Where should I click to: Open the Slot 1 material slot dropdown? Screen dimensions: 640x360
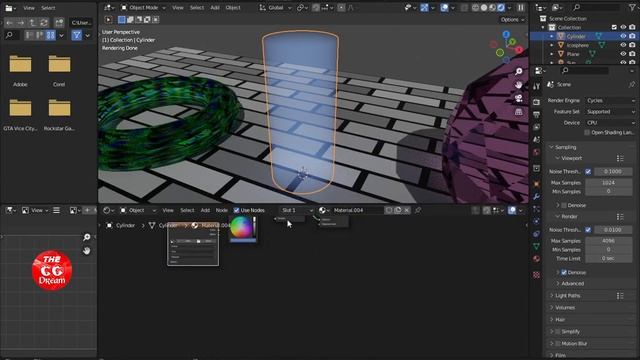pyautogui.click(x=297, y=210)
